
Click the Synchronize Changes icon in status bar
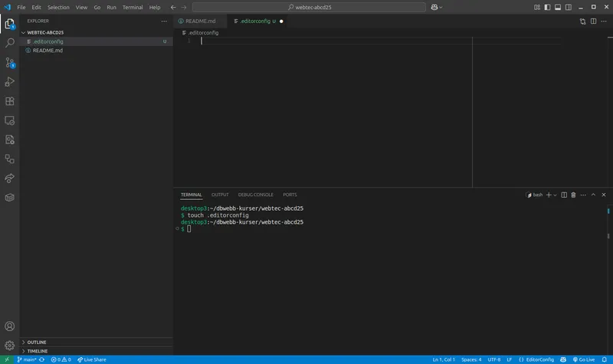pyautogui.click(x=42, y=359)
